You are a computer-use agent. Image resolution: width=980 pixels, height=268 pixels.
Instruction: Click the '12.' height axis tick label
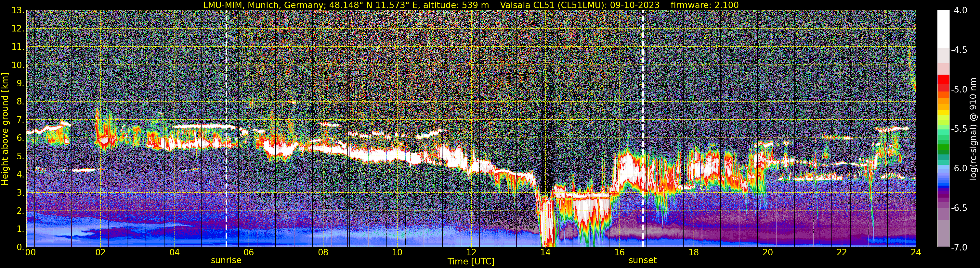(x=18, y=29)
